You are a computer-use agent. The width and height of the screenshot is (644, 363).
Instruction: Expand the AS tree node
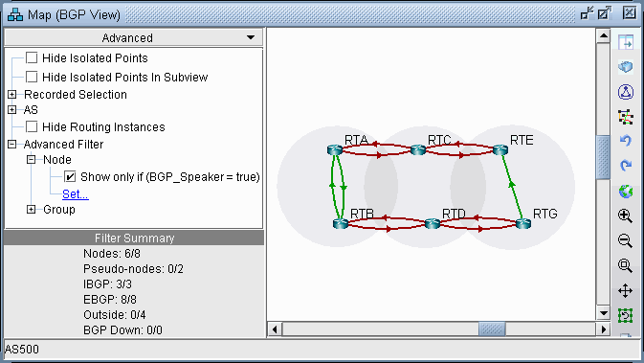(x=11, y=110)
